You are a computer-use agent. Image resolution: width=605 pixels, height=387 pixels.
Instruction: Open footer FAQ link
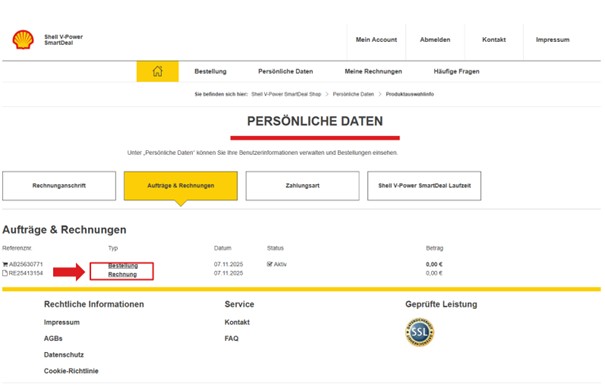pos(232,338)
